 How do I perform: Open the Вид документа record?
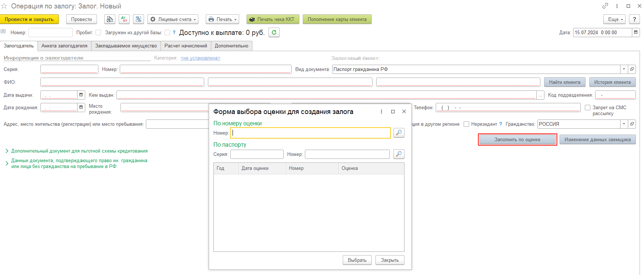coord(632,69)
